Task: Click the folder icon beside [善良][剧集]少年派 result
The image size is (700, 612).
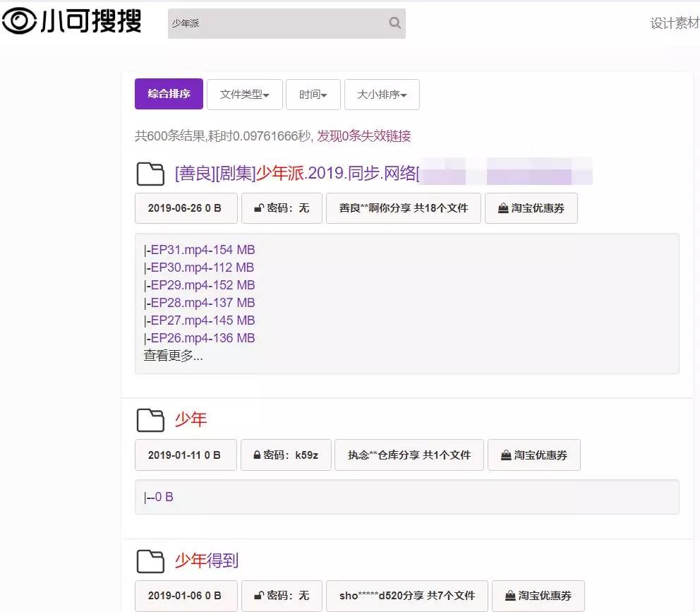Action: pyautogui.click(x=150, y=172)
